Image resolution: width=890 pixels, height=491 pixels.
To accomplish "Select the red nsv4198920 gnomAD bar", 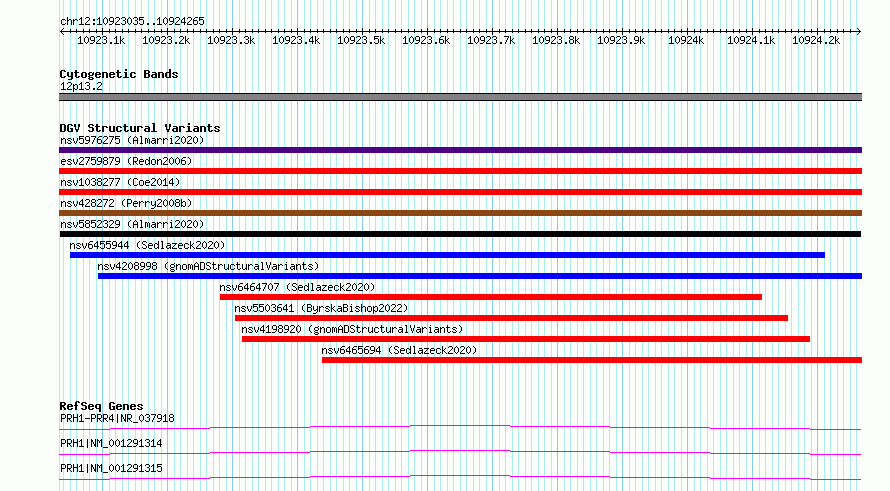I will [526, 339].
